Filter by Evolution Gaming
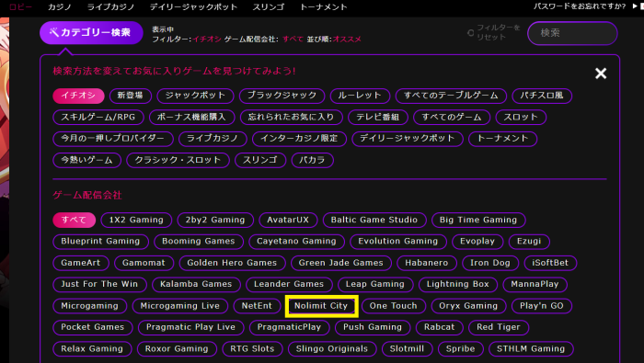This screenshot has height=363, width=644. tap(398, 242)
